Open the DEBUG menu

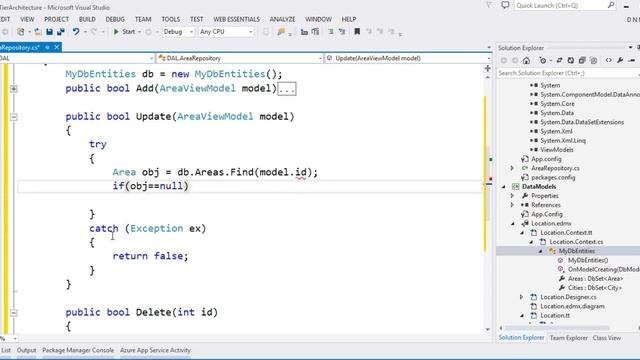tap(115, 19)
